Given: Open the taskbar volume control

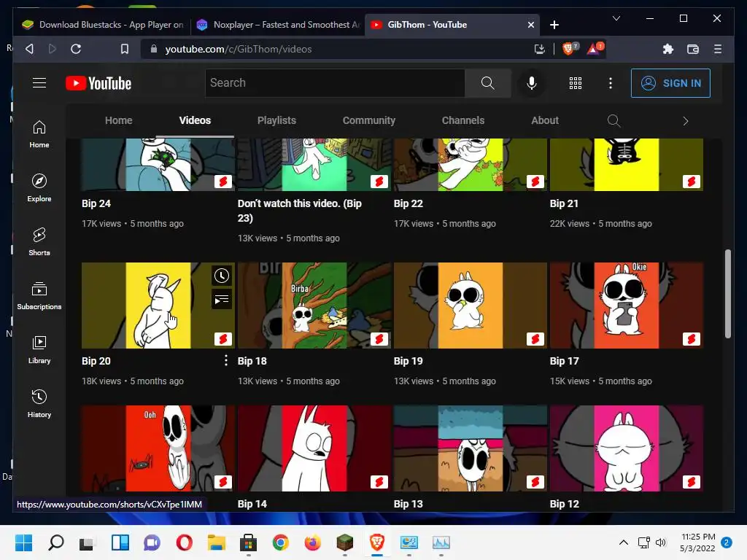Looking at the screenshot, I should pyautogui.click(x=660, y=542).
